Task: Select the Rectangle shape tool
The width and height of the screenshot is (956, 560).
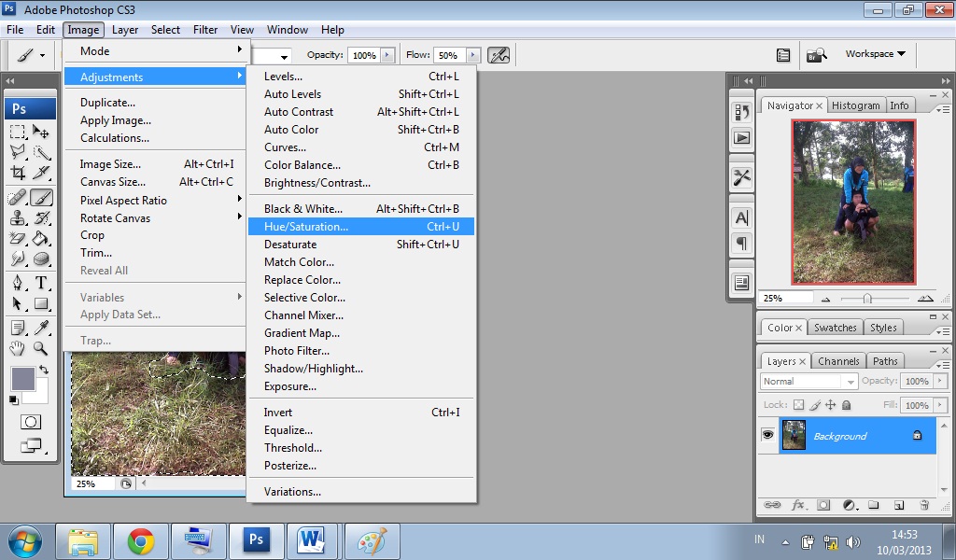Action: pos(41,303)
